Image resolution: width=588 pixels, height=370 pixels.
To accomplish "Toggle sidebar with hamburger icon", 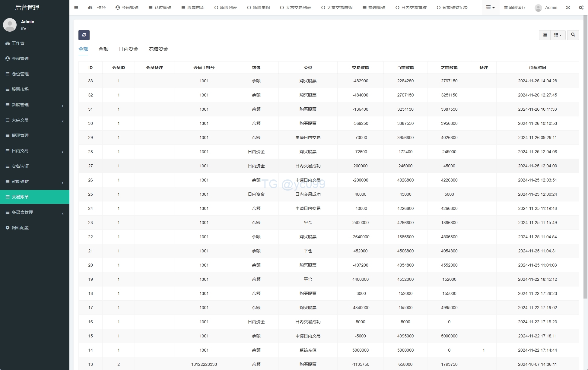I will (76, 8).
